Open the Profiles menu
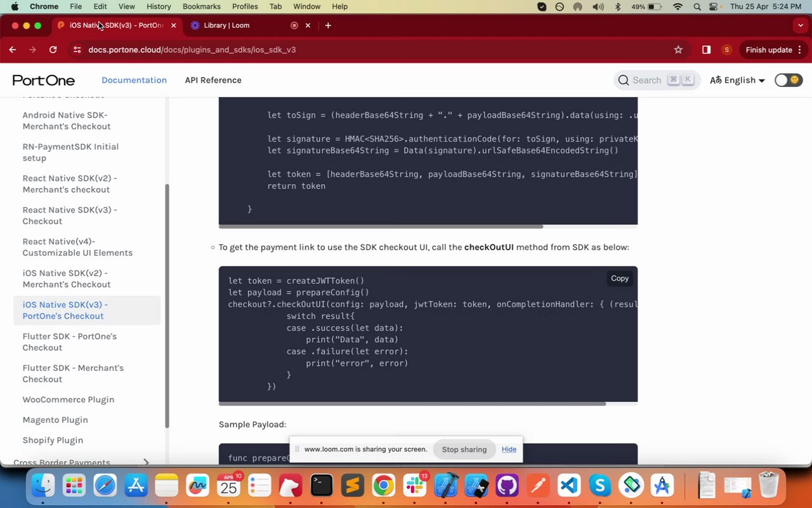The image size is (812, 508). point(245,6)
